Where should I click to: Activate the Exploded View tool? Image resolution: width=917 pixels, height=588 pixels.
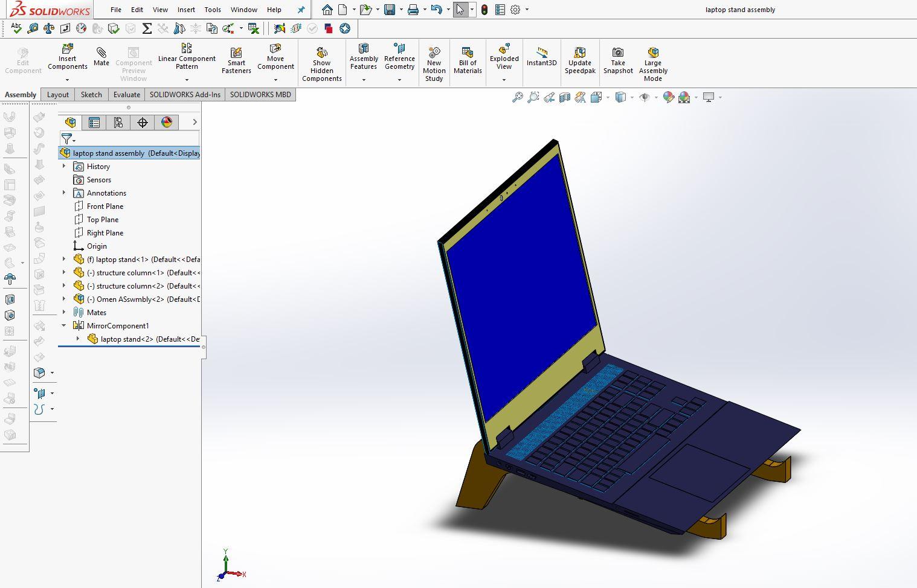(504, 59)
